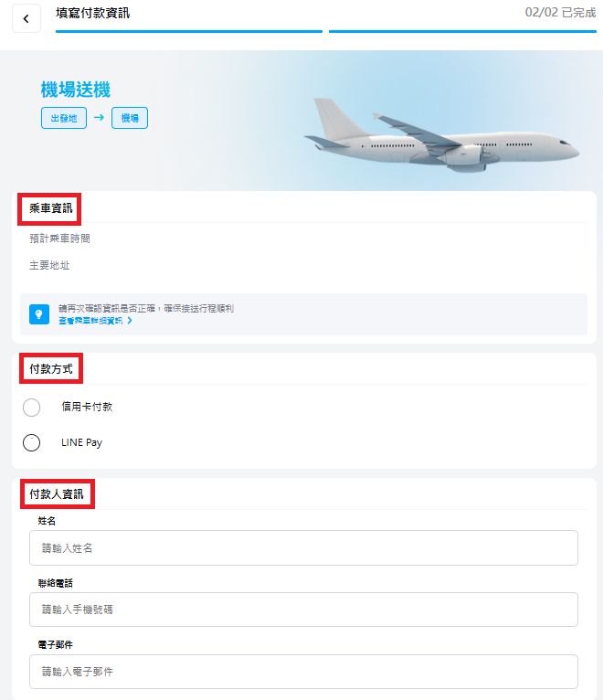This screenshot has width=603, height=700.
Task: Click the 出發地 tag
Action: 64,118
